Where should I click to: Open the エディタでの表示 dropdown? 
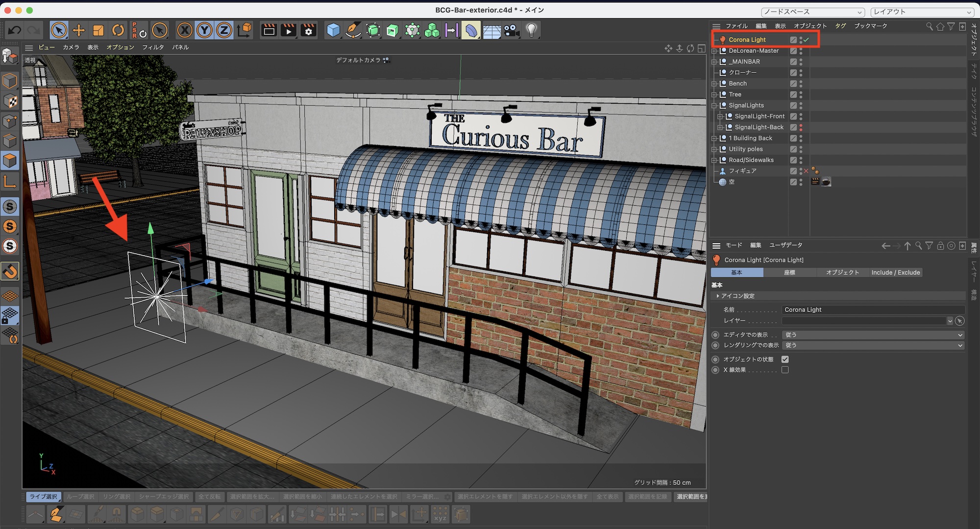point(873,335)
